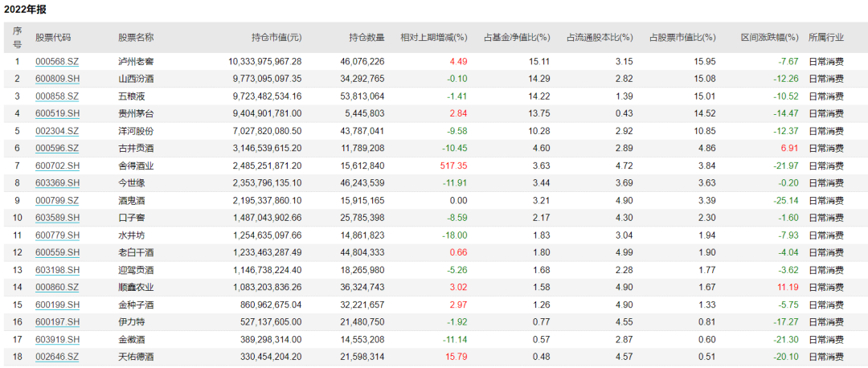This screenshot has height=368, width=868.
Task: Click holding quantity 5,445,803
Action: coord(365,113)
